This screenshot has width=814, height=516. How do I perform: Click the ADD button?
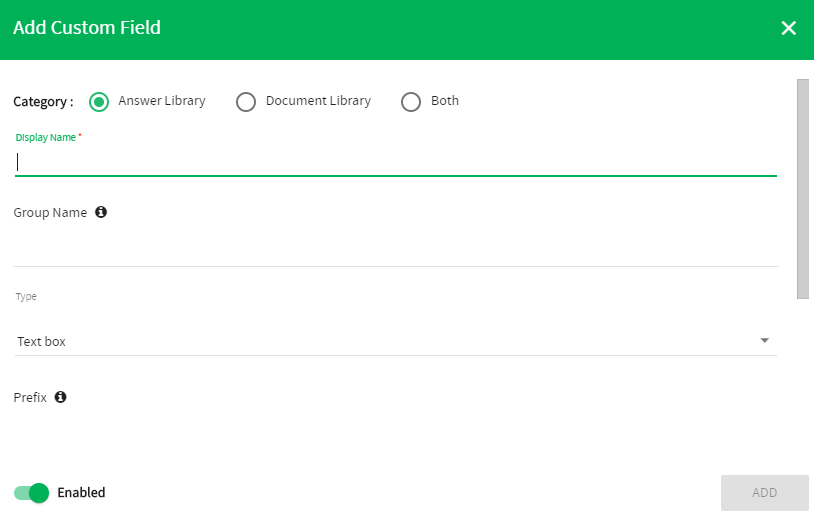click(x=764, y=493)
